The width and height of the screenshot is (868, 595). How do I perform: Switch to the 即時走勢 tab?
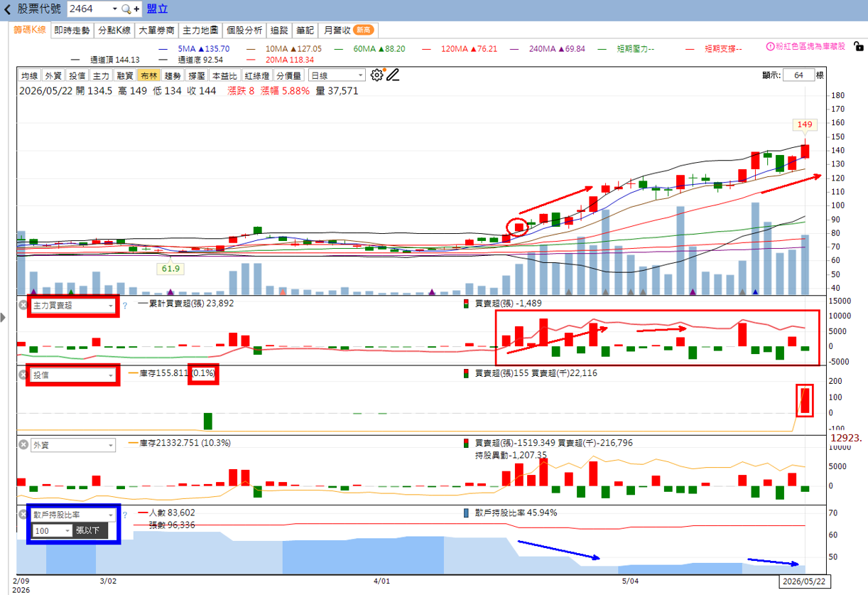[72, 30]
